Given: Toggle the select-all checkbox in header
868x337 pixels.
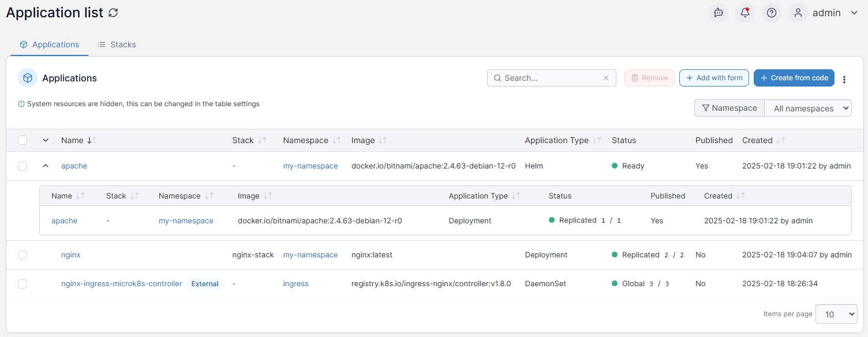Looking at the screenshot, I should pos(23,140).
